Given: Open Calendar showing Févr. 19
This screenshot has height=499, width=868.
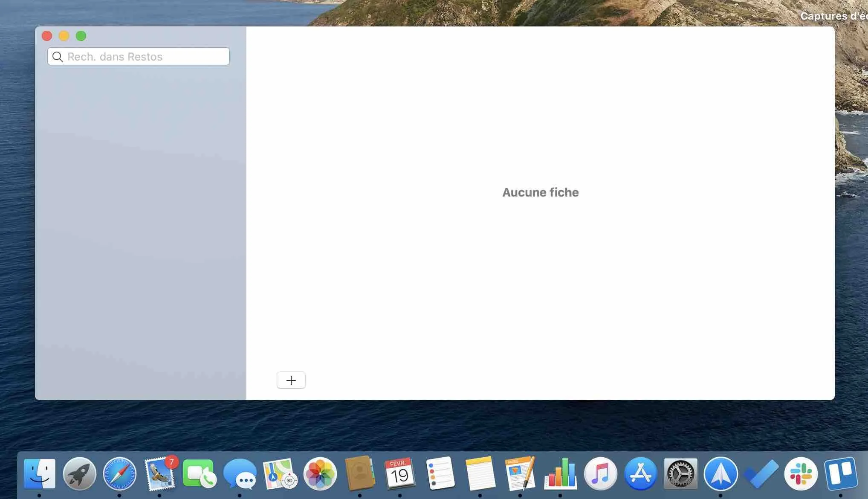Looking at the screenshot, I should tap(400, 474).
